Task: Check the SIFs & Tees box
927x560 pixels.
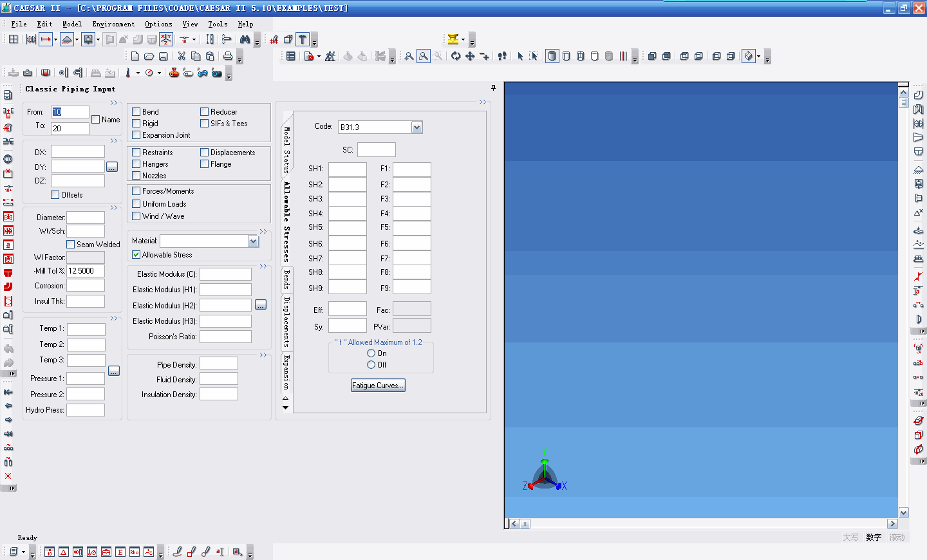Action: coord(205,124)
